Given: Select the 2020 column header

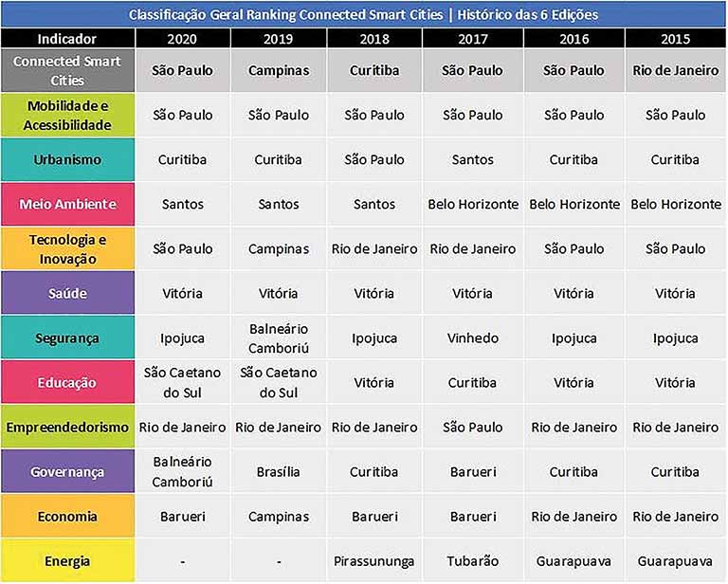Looking at the screenshot, I should click(x=183, y=39).
